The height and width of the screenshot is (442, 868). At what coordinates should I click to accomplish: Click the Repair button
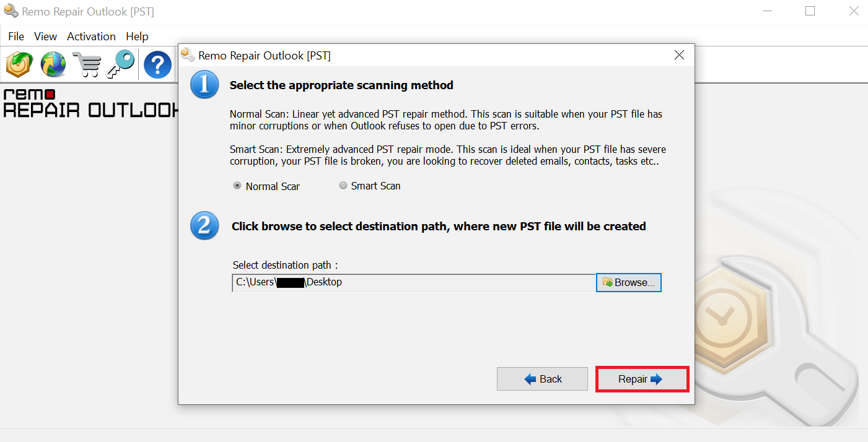(641, 379)
